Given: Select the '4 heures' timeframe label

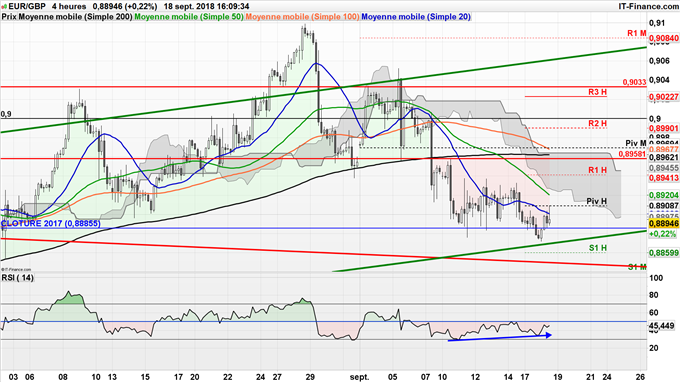Looking at the screenshot, I should [69, 7].
